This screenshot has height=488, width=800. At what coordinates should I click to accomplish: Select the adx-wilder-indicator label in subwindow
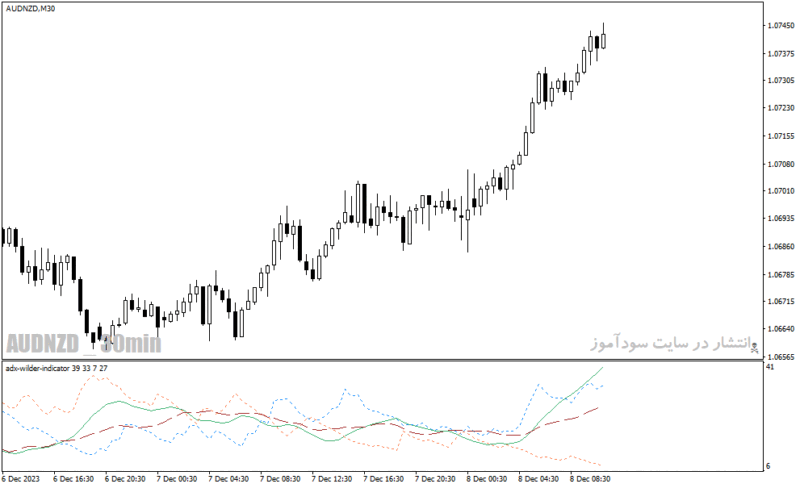pos(57,368)
